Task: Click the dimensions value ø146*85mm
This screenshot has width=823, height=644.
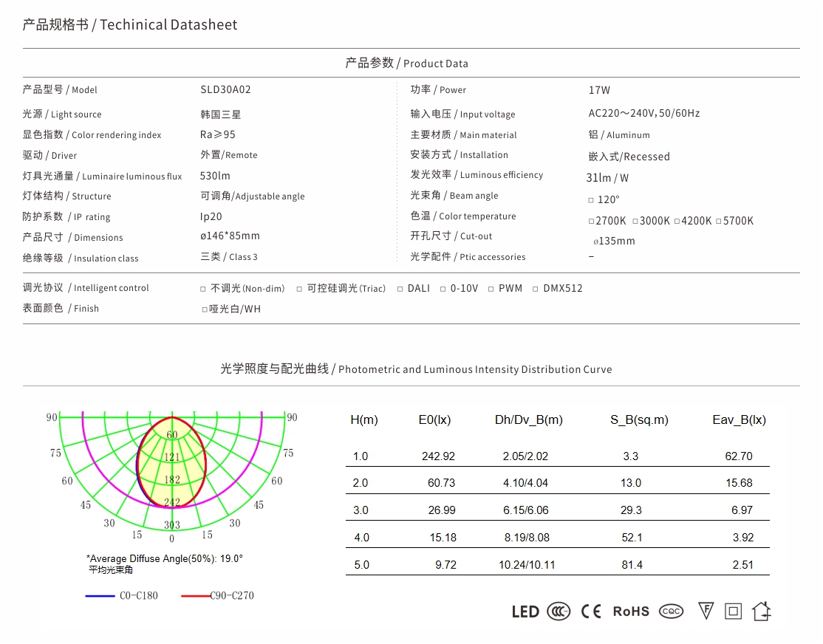Action: coord(230,236)
